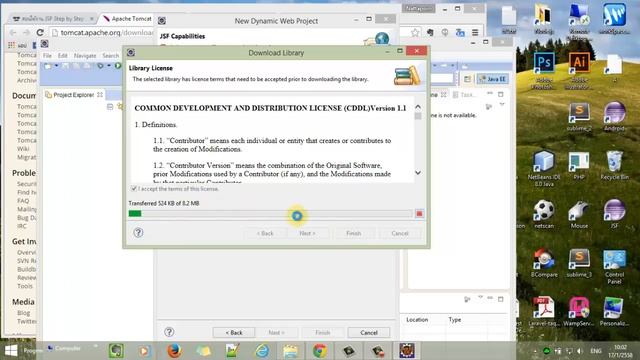Open Eclipse File menu
The height and width of the screenshot is (360, 640).
pyautogui.click(x=47, y=56)
